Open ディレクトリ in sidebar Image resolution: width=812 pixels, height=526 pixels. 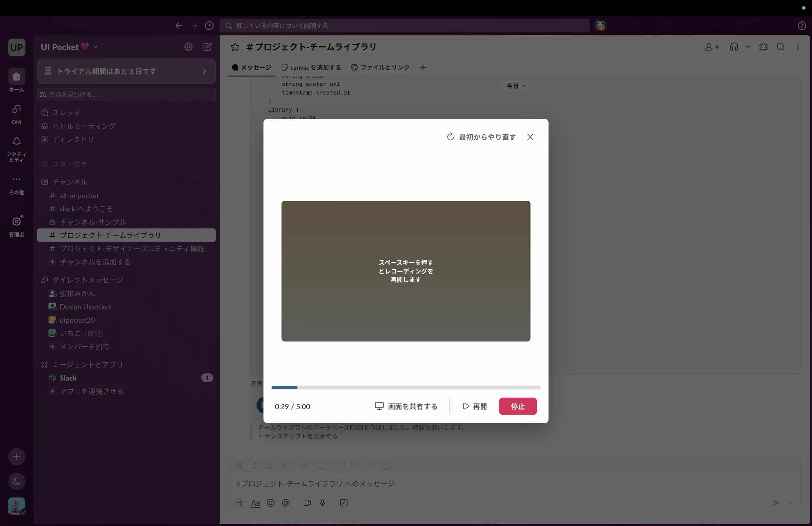pos(126,139)
